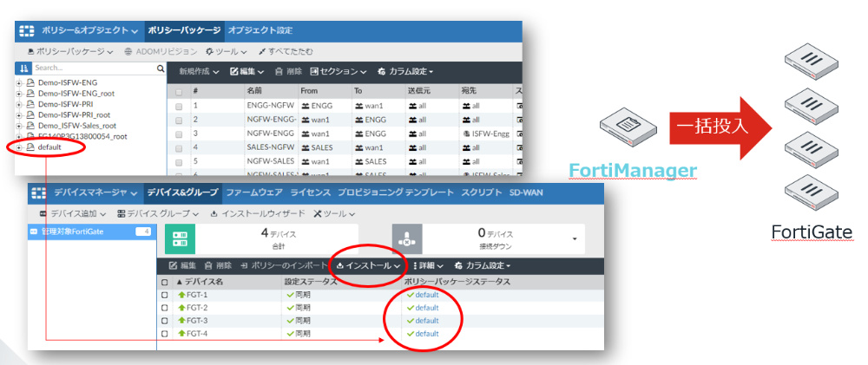
Task: Click the Demo-ISFW-ENG package icon
Action: coord(31,83)
